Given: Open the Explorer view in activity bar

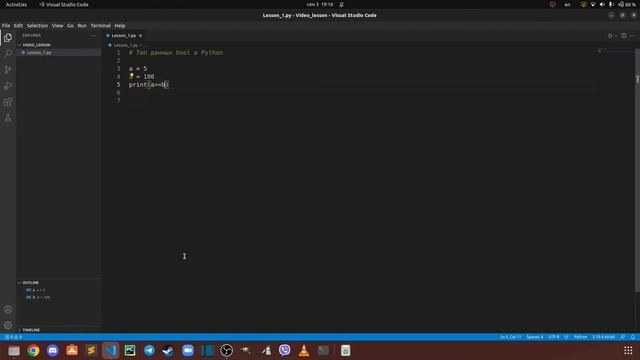Looking at the screenshot, I should pyautogui.click(x=8, y=38).
